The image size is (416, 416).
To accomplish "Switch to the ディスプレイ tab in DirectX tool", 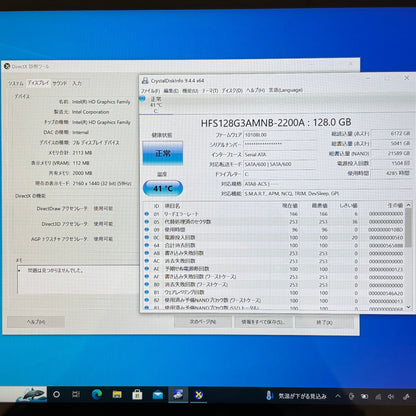I will [38, 83].
